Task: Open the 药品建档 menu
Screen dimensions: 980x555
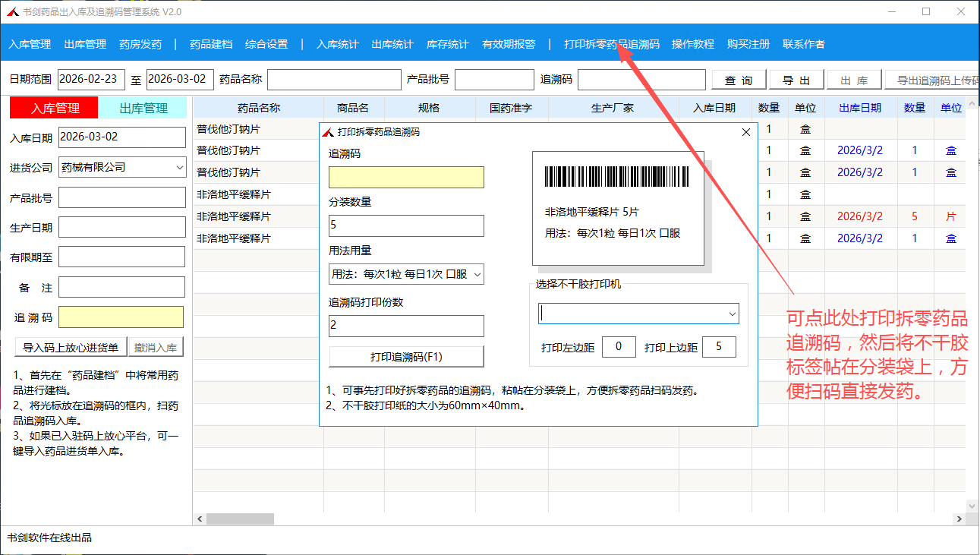Action: click(211, 44)
